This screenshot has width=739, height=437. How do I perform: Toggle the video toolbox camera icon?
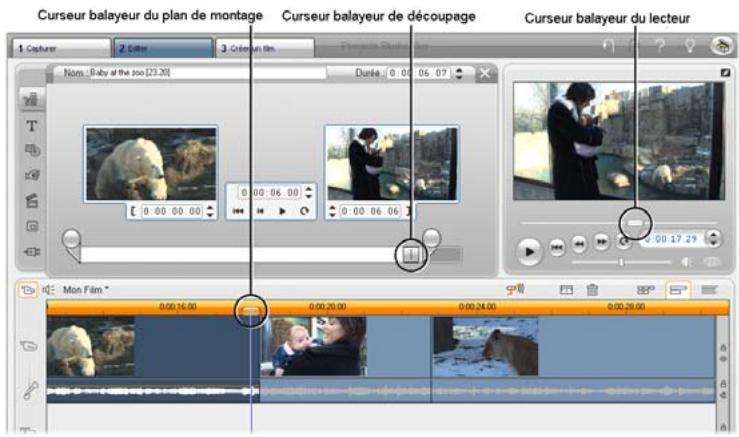click(28, 289)
